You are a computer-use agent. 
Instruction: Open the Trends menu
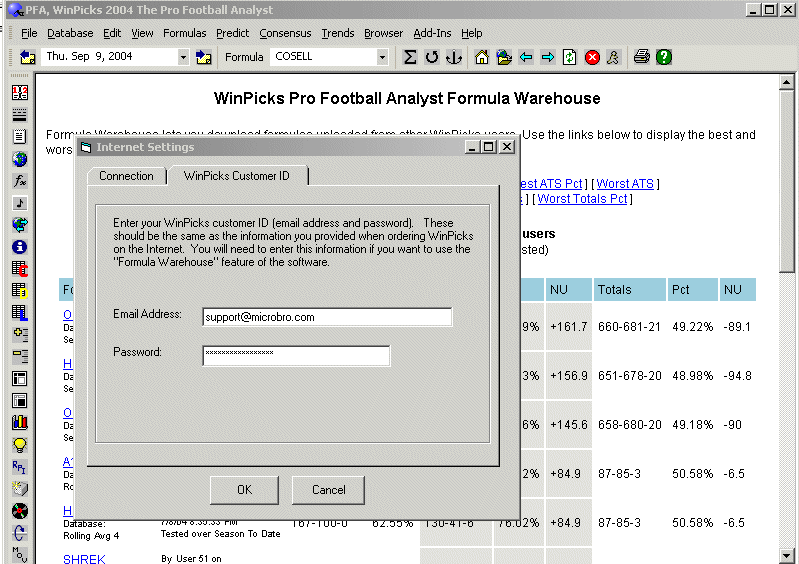tap(337, 33)
